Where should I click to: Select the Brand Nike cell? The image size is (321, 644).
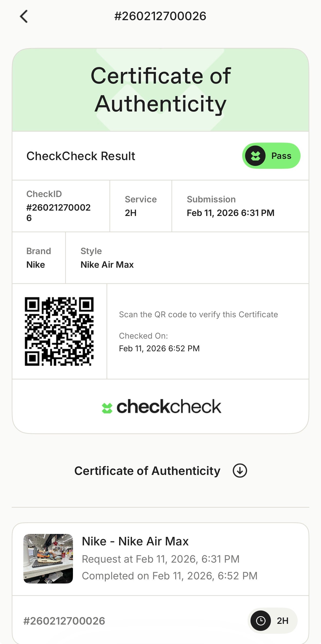click(x=38, y=258)
